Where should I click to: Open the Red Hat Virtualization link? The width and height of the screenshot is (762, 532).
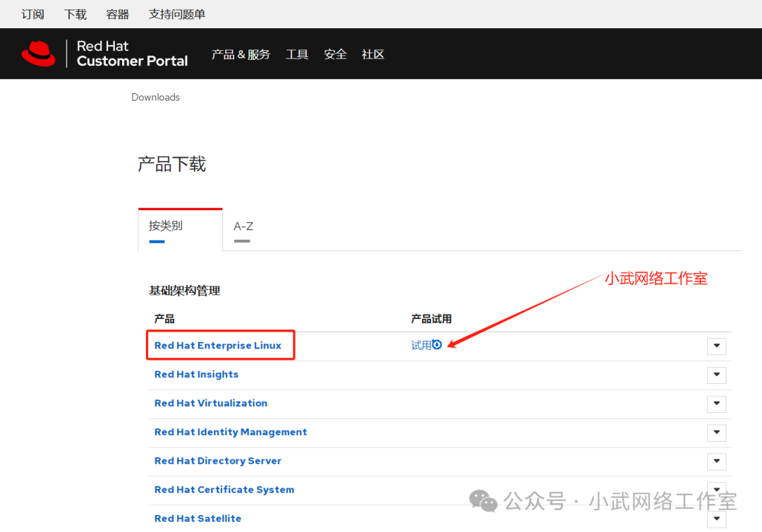[x=211, y=404]
